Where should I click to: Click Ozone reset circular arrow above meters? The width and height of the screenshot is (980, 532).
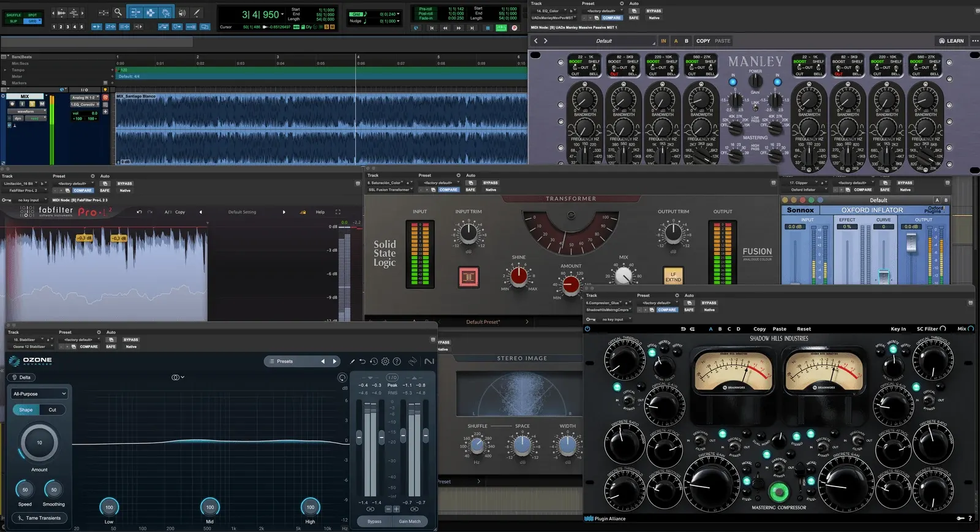342,378
